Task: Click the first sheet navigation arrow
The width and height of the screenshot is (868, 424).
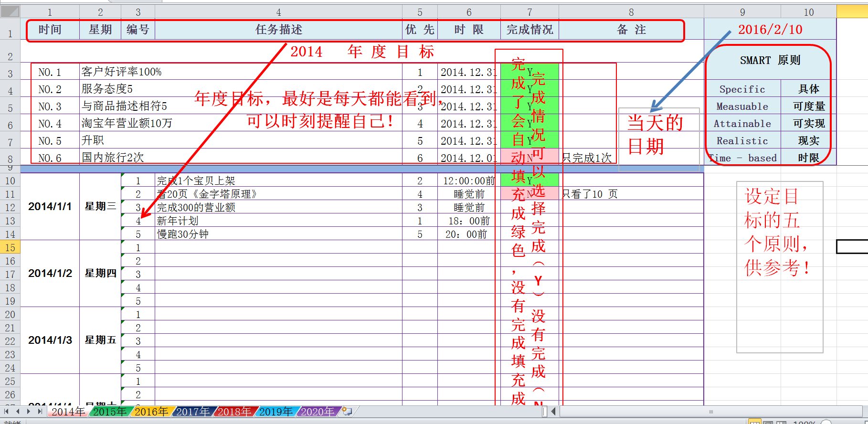Action: 7,411
